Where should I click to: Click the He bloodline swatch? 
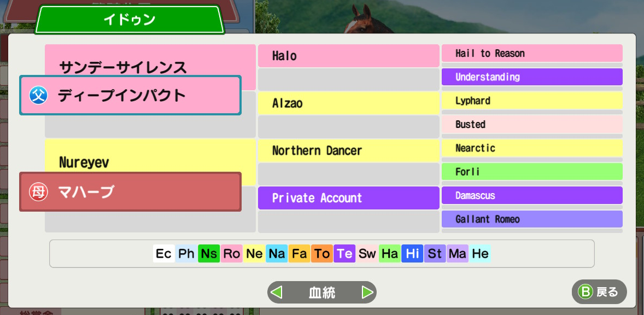click(x=480, y=254)
